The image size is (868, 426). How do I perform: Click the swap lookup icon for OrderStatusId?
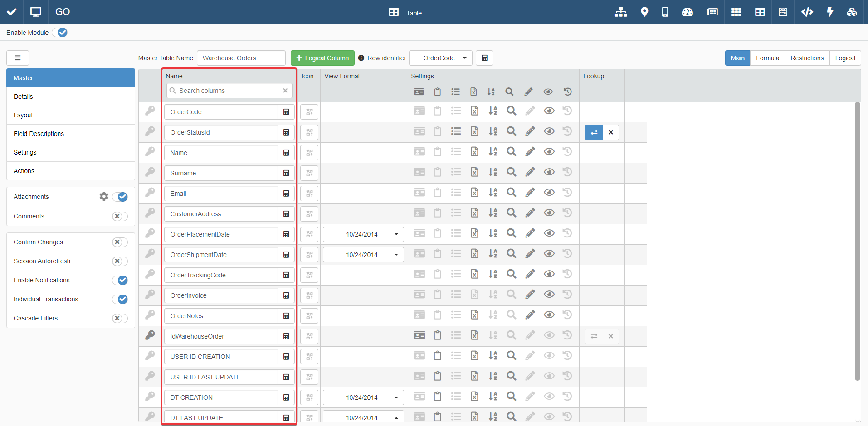594,132
